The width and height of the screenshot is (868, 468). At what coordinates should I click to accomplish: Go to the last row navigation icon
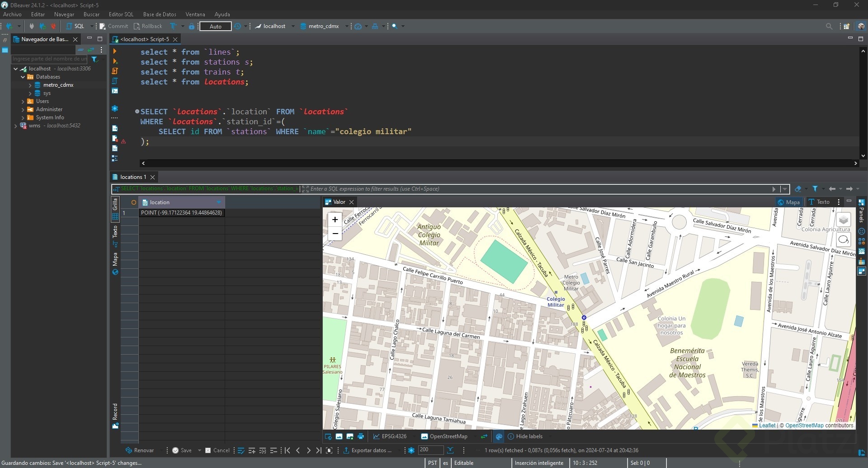pos(319,450)
